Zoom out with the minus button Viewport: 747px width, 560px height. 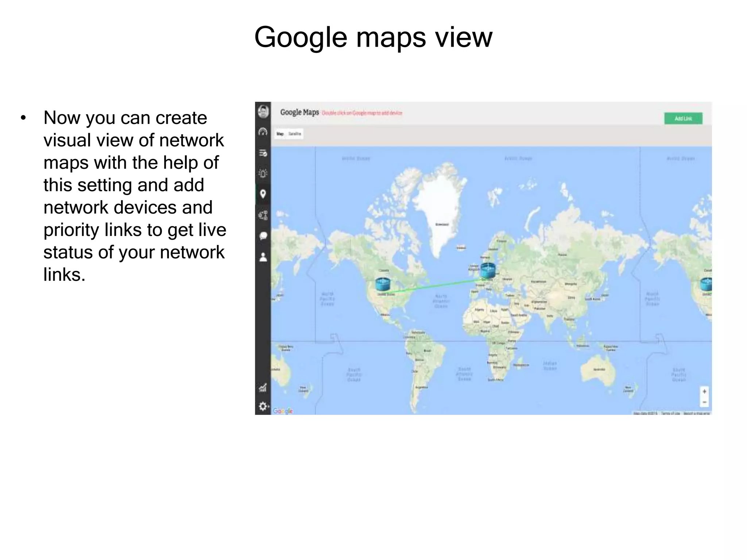[x=704, y=402]
